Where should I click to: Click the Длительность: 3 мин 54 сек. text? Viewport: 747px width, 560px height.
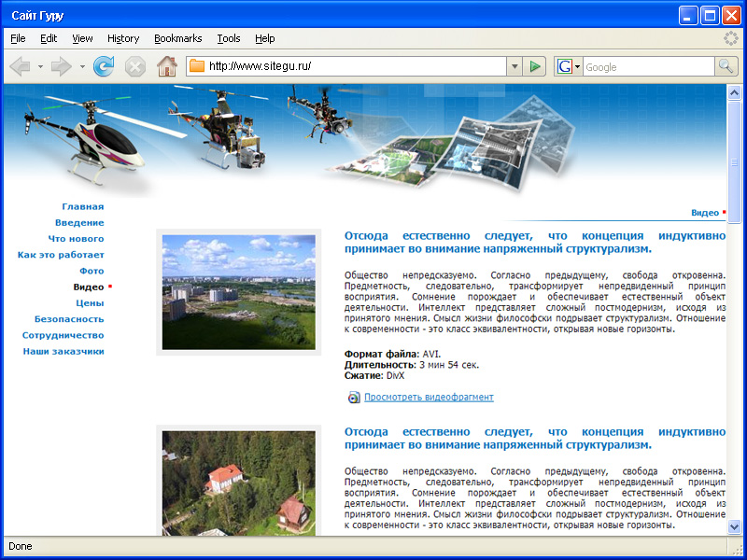[412, 365]
